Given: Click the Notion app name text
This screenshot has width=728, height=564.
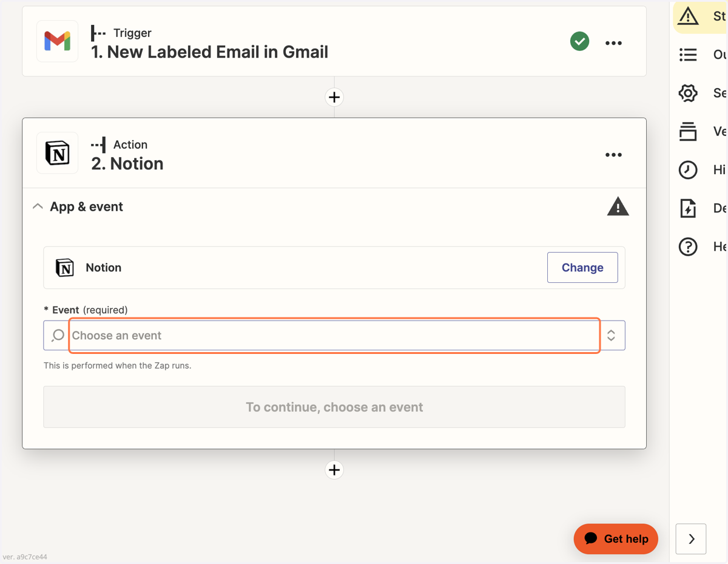Looking at the screenshot, I should pyautogui.click(x=104, y=268).
